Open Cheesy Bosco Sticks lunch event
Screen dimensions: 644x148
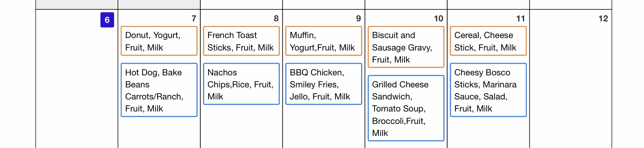point(488,90)
